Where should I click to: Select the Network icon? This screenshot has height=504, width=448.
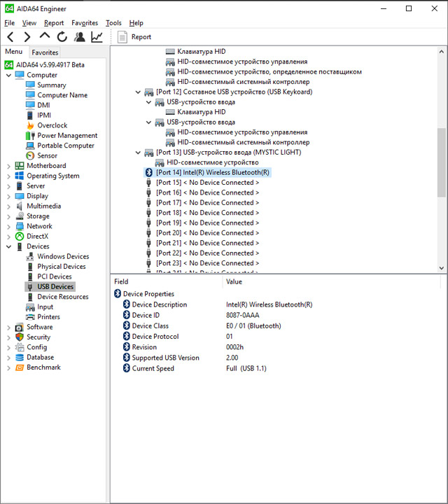point(20,226)
